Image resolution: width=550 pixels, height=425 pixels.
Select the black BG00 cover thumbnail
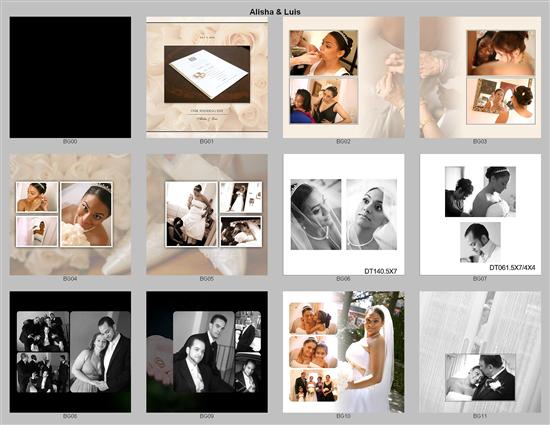tap(70, 77)
